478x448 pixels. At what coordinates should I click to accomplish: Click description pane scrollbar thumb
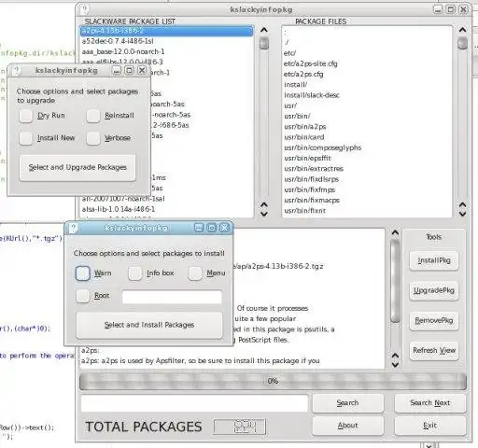[395, 281]
